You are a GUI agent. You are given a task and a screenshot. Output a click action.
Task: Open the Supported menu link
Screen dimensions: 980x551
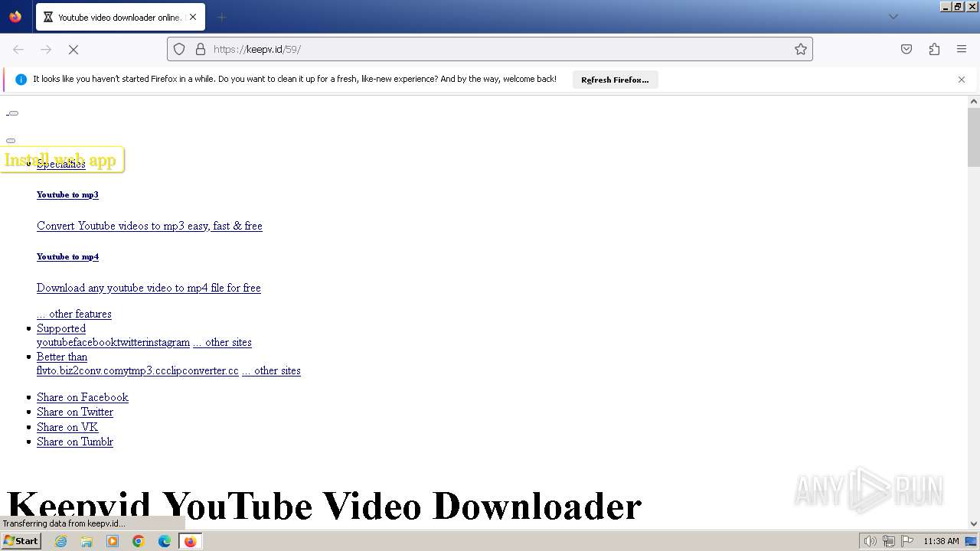[x=61, y=328]
